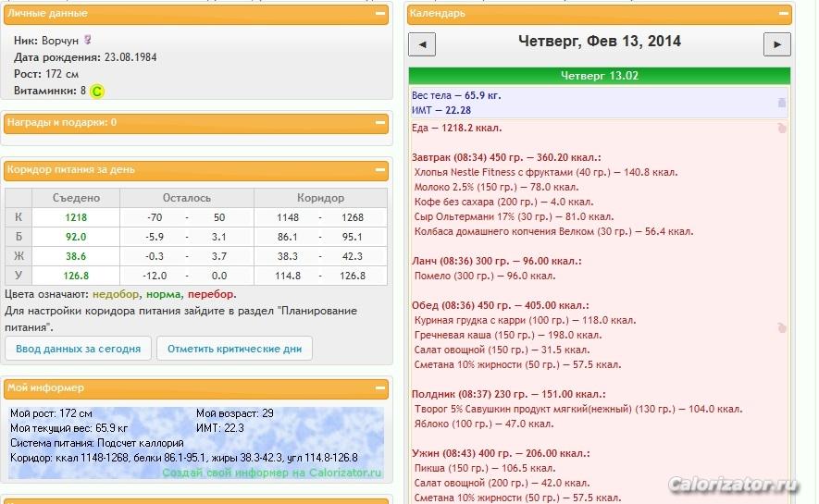Click the corridor upper calorie value 1268
Screen dimensions: 819x504
[353, 217]
